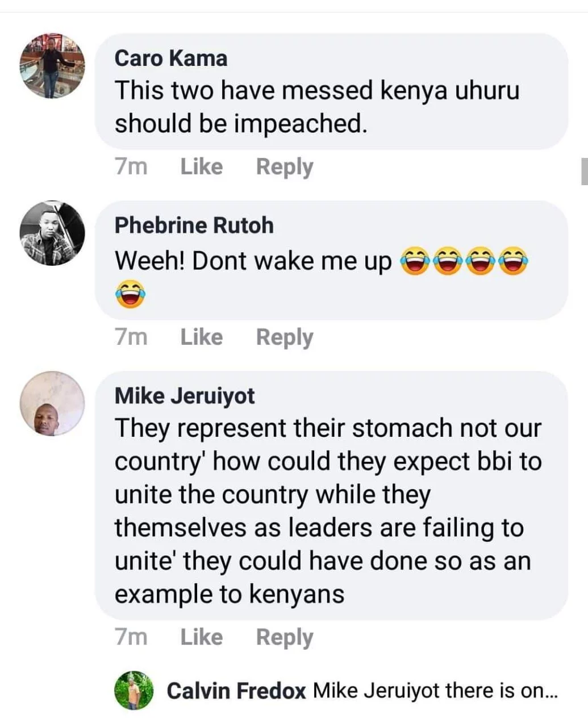
Task: Open Phebrine Rutoh's profile picture
Action: [52, 233]
